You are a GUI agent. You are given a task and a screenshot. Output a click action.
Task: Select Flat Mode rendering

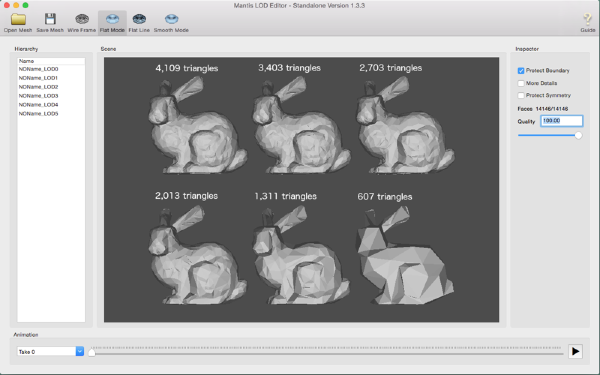click(112, 23)
